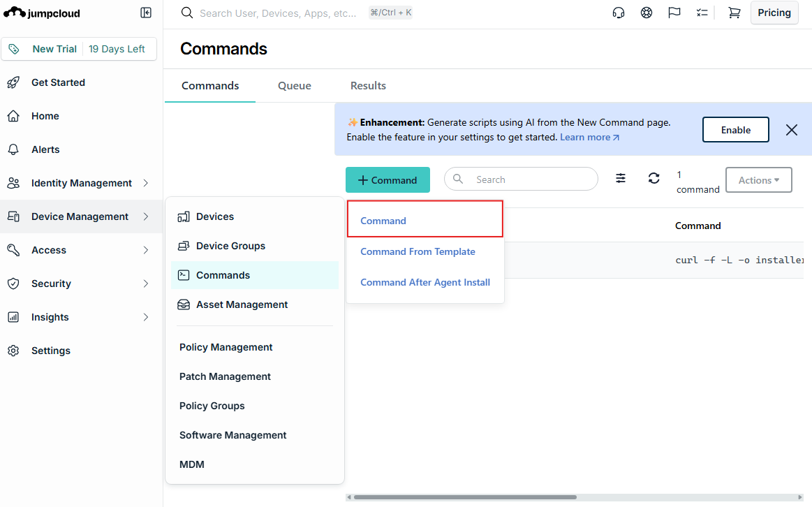812x507 pixels.
Task: Expand the Identity Management chevron
Action: tap(146, 184)
